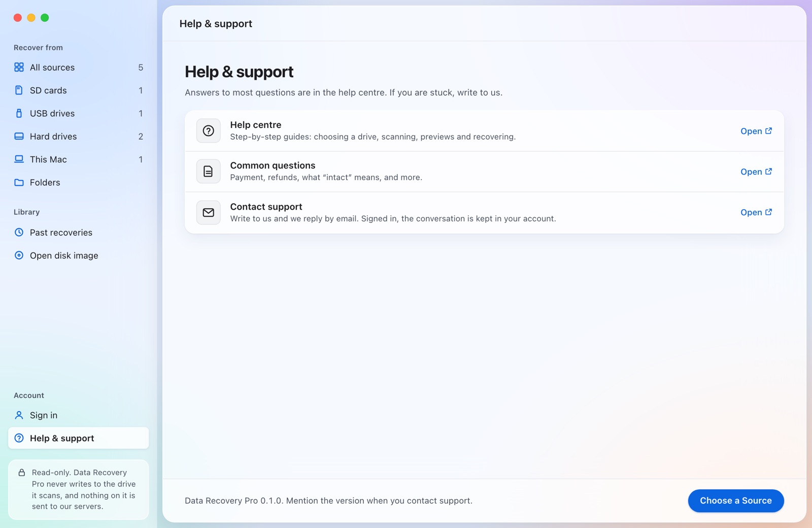Viewport: 812px width, 528px height.
Task: Close the window with the red button
Action: point(18,18)
